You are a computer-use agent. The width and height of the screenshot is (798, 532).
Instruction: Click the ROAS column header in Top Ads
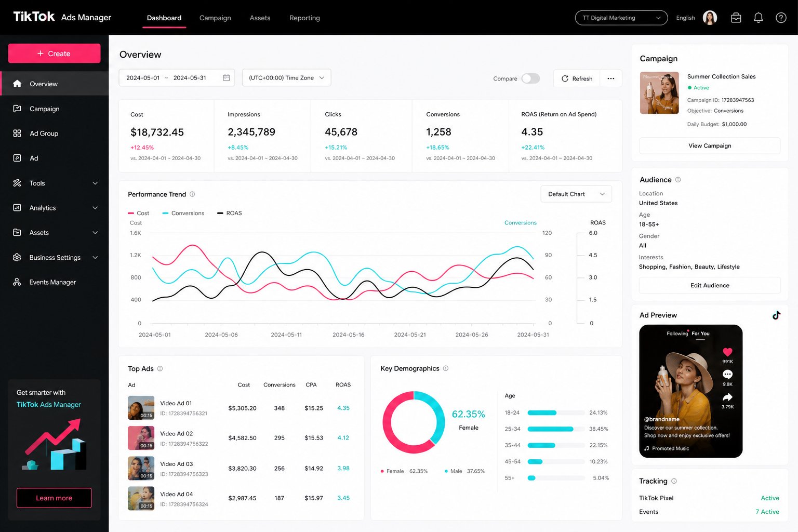(x=343, y=385)
